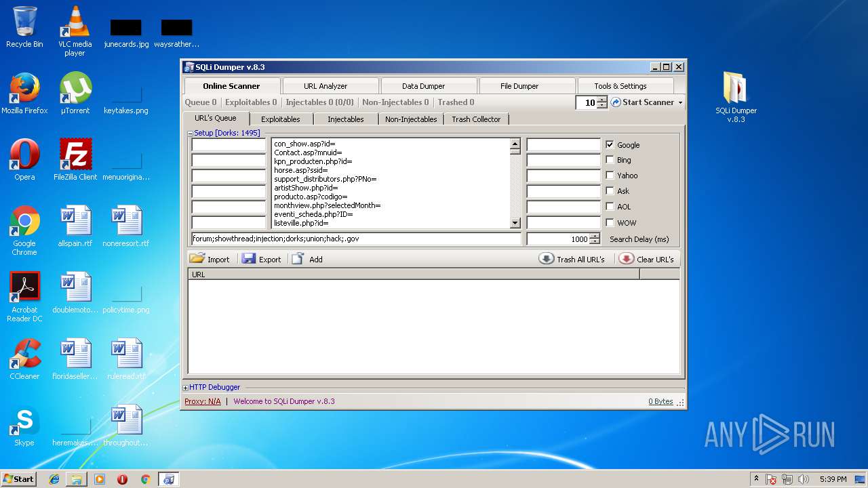Click the Windows Start button

(x=19, y=479)
